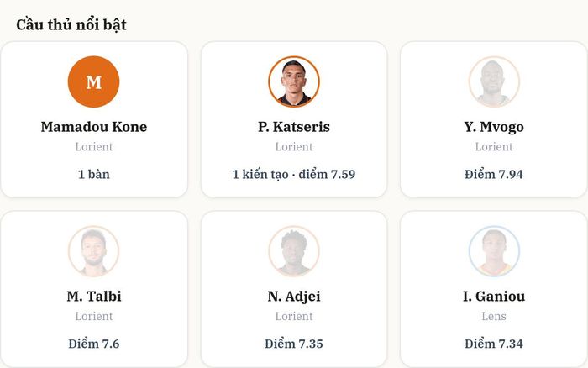Click Lorient label under Mamadou Kone
The height and width of the screenshot is (368, 588).
pyautogui.click(x=94, y=147)
